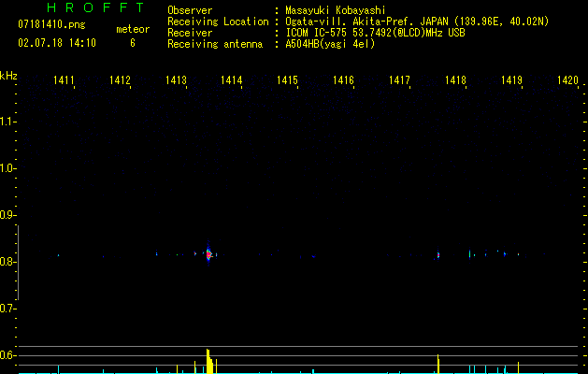Select observer name Masayuki Kobayashi
588x374 pixels.
(336, 10)
